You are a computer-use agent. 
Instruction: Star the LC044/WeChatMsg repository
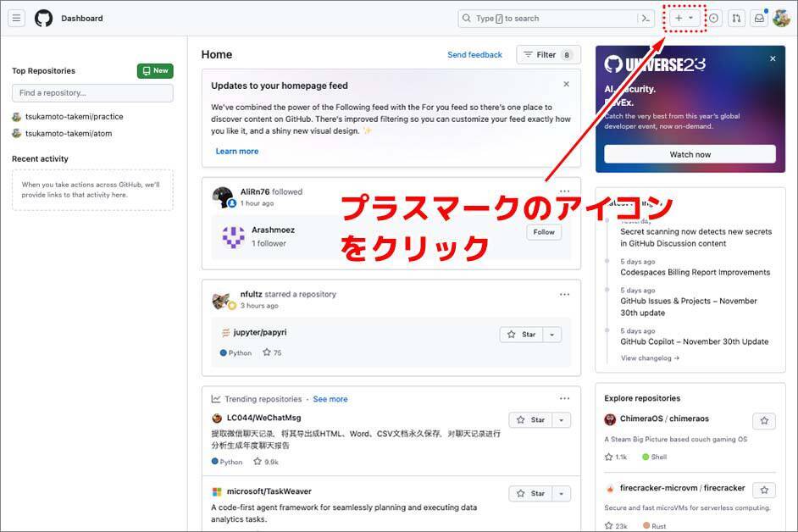531,420
